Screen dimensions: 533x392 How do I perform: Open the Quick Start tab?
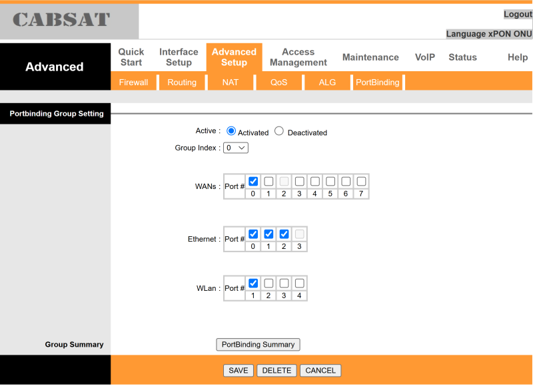[131, 57]
